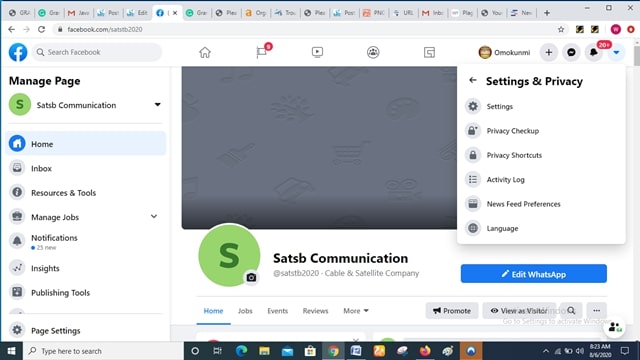640x360 pixels.
Task: Select Home in Manage Page sidebar
Action: point(86,144)
